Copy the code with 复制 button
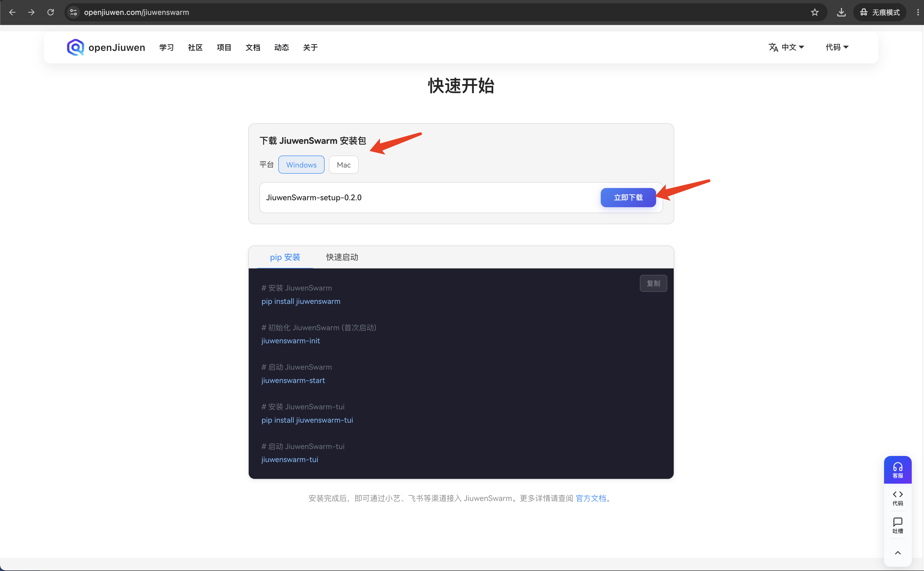Image resolution: width=924 pixels, height=571 pixels. point(653,283)
